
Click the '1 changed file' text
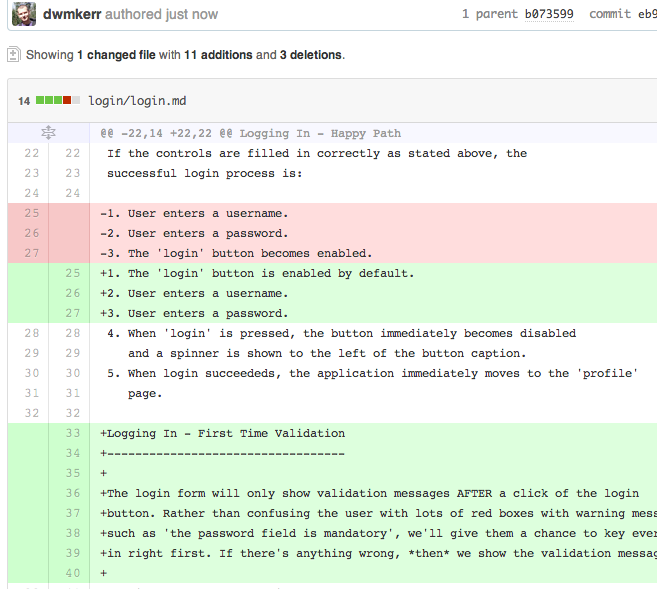pos(116,55)
